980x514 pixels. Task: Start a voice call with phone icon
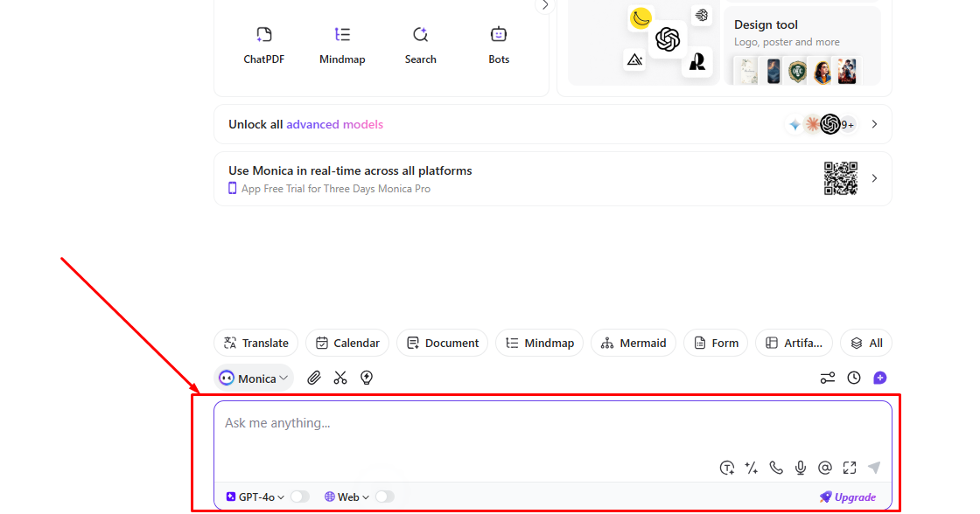[x=776, y=468]
